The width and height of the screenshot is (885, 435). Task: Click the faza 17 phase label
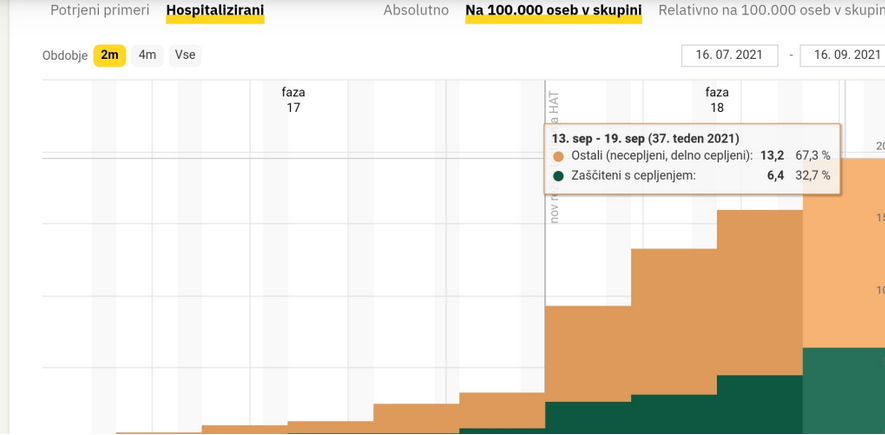[293, 99]
